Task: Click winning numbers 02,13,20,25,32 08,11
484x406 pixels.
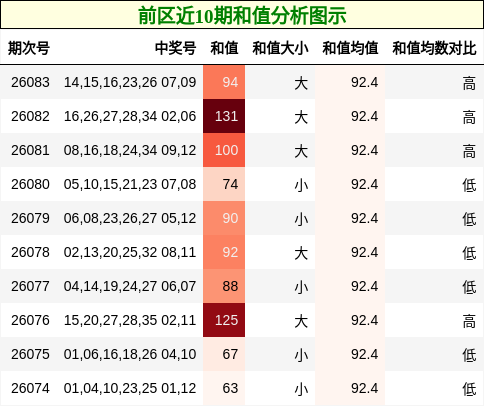Action: [130, 252]
